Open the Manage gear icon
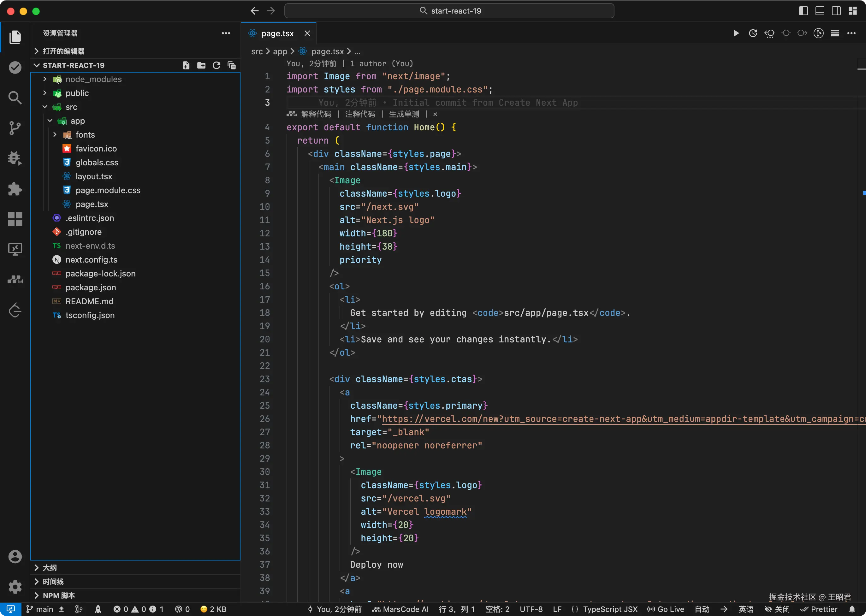Viewport: 866px width, 616px height. coord(15,587)
